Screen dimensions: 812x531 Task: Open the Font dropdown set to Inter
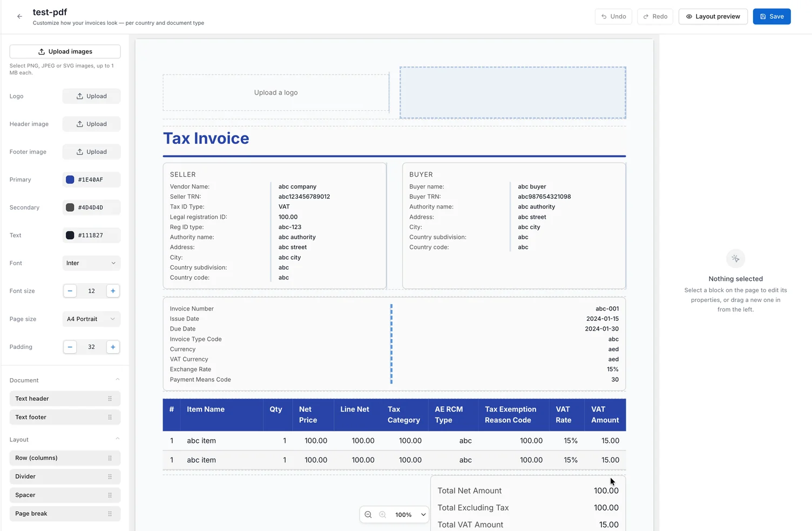[x=91, y=263]
